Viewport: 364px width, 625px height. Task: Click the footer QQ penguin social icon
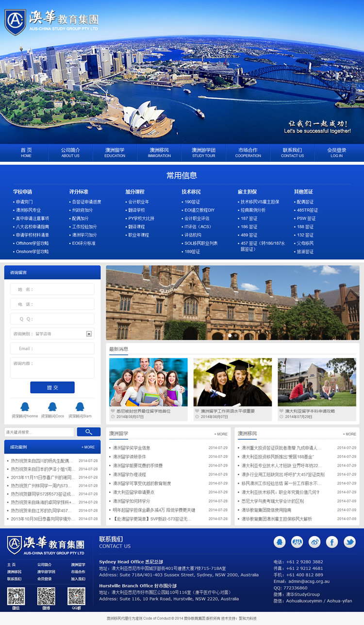point(280,542)
